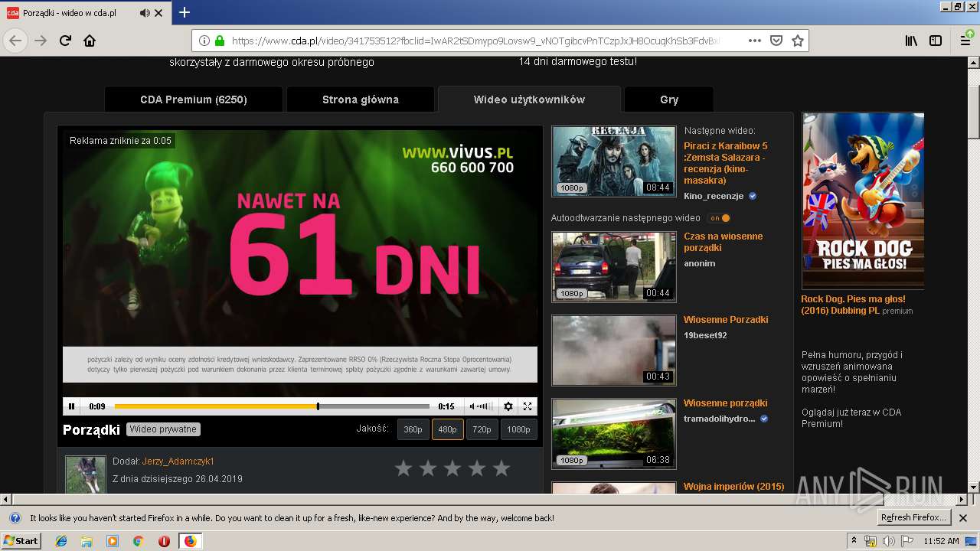Launch Internet Explorer from taskbar
Screen dimensions: 980x551
pyautogui.click(x=61, y=541)
